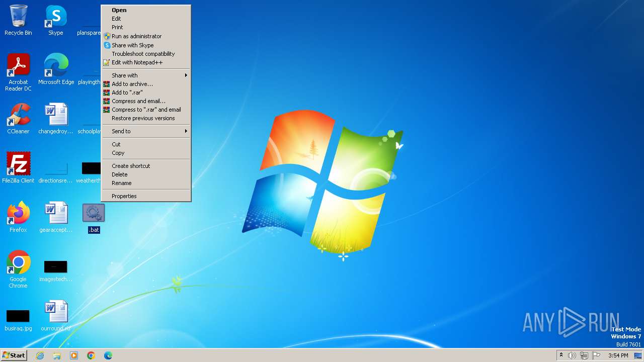
Task: Open Windows Explorer from the taskbar
Action: pyautogui.click(x=57, y=355)
